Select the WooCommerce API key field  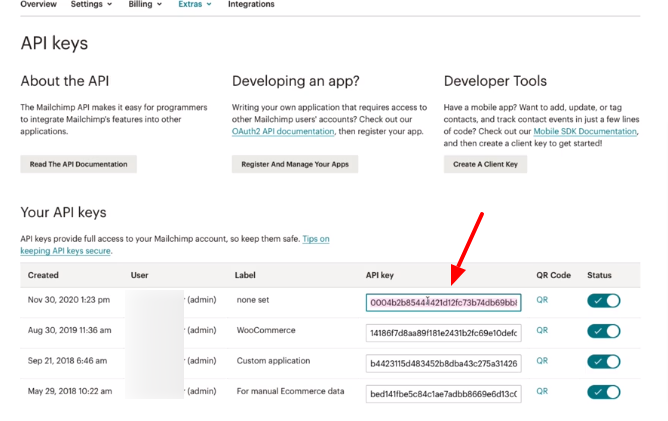pyautogui.click(x=443, y=333)
